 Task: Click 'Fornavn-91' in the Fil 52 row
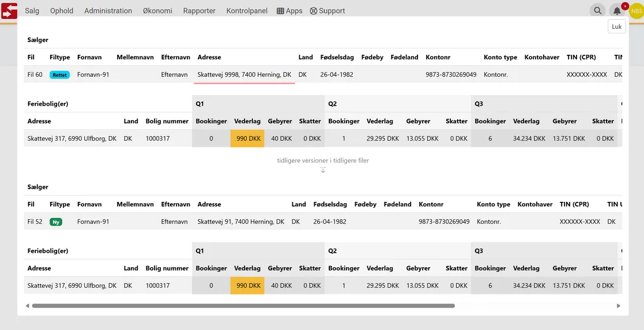[93, 222]
